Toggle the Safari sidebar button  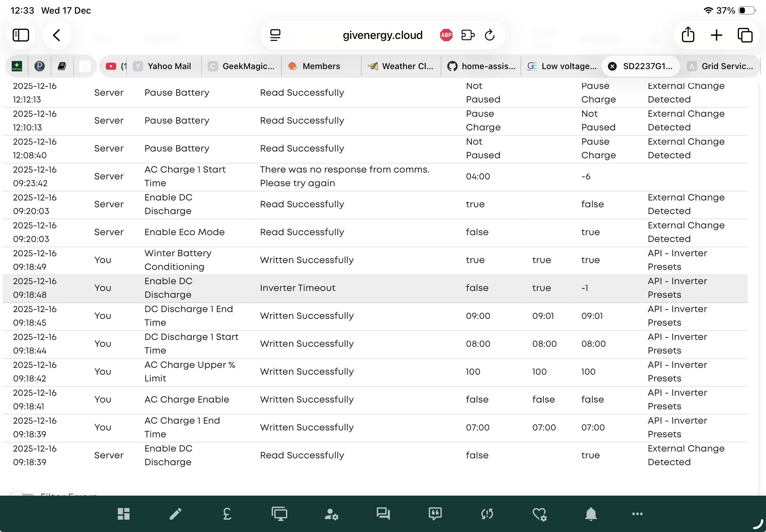[21, 35]
